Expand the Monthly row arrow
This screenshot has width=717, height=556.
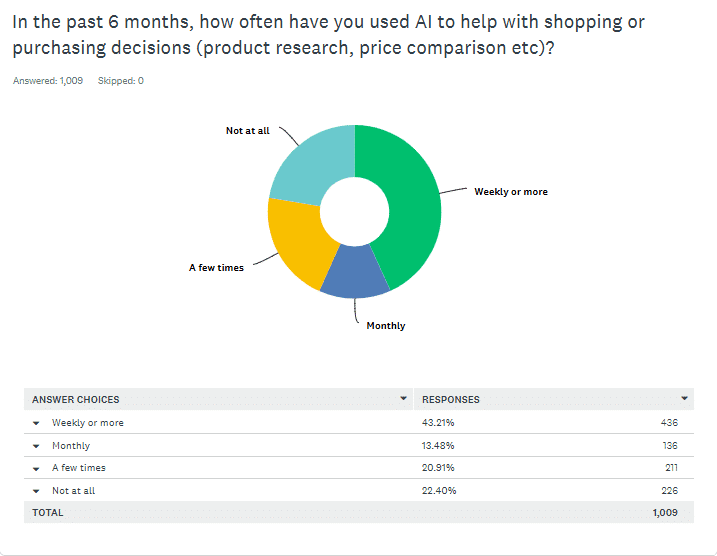pyautogui.click(x=36, y=446)
